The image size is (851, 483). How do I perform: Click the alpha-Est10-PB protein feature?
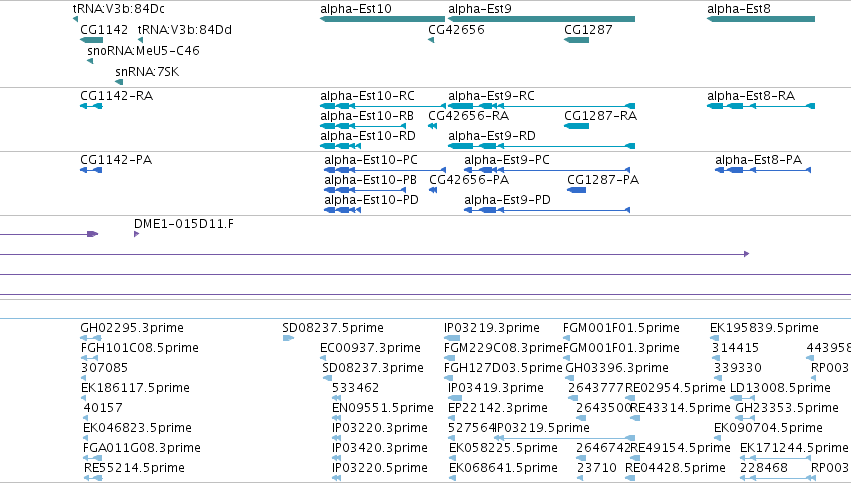coord(365,190)
